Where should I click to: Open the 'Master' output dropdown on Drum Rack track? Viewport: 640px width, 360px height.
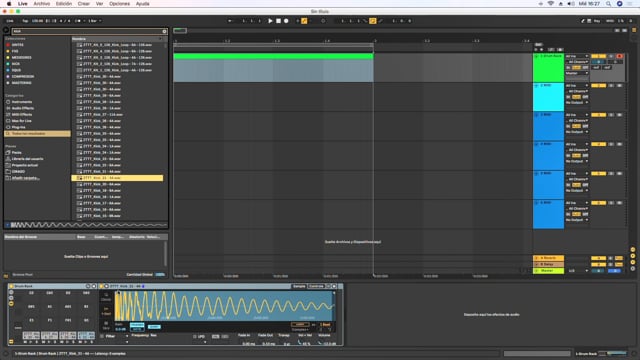577,73
